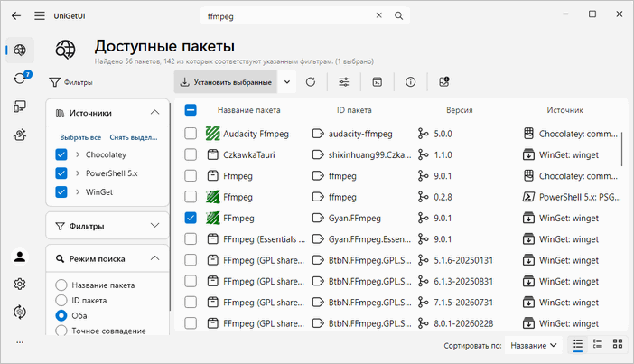Select the 6.1.3-20250831 version cell
Image resolution: width=634 pixels, height=364 pixels.
coord(463,281)
